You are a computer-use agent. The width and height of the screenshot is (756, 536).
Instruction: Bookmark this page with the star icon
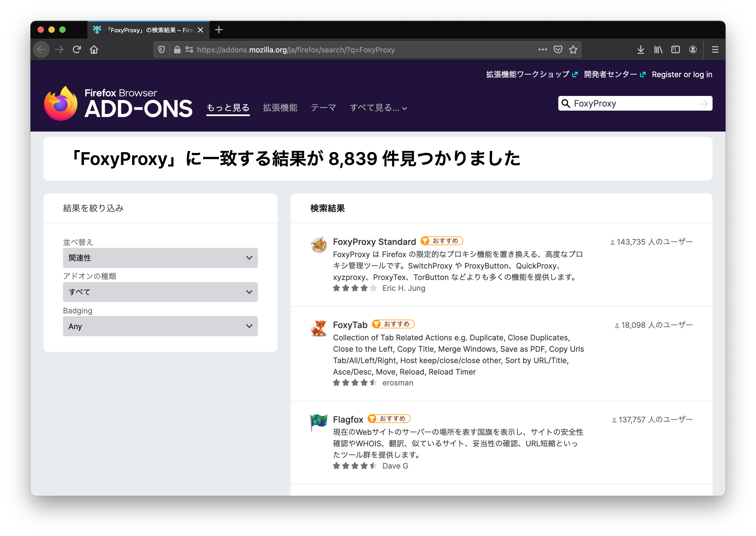click(x=573, y=50)
